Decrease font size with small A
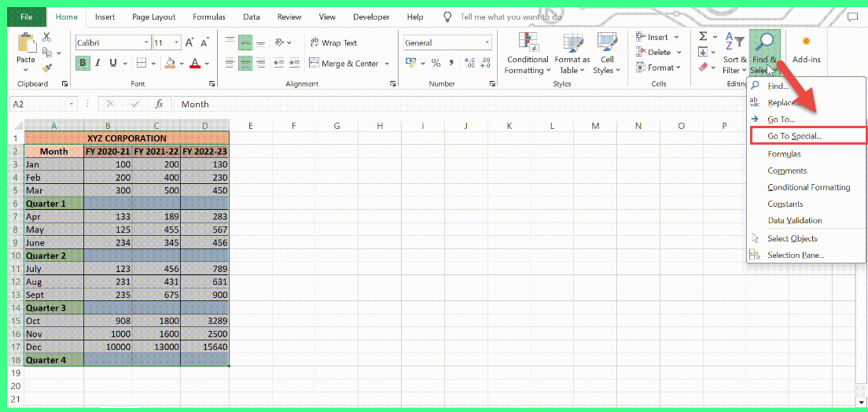 (x=205, y=42)
